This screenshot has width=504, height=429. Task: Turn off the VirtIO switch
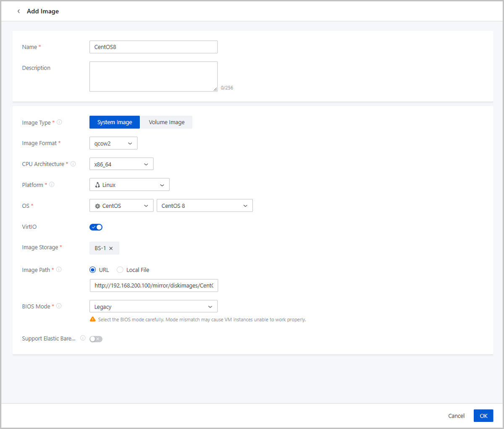[96, 227]
